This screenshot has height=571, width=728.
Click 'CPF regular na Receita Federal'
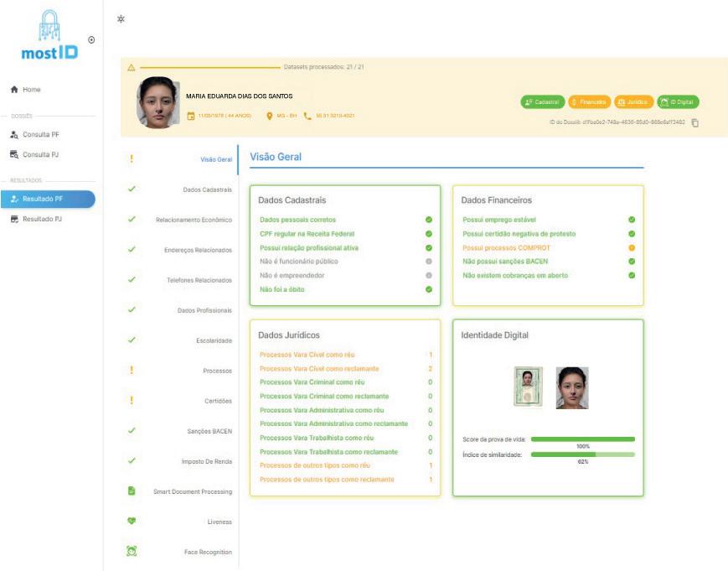click(307, 234)
